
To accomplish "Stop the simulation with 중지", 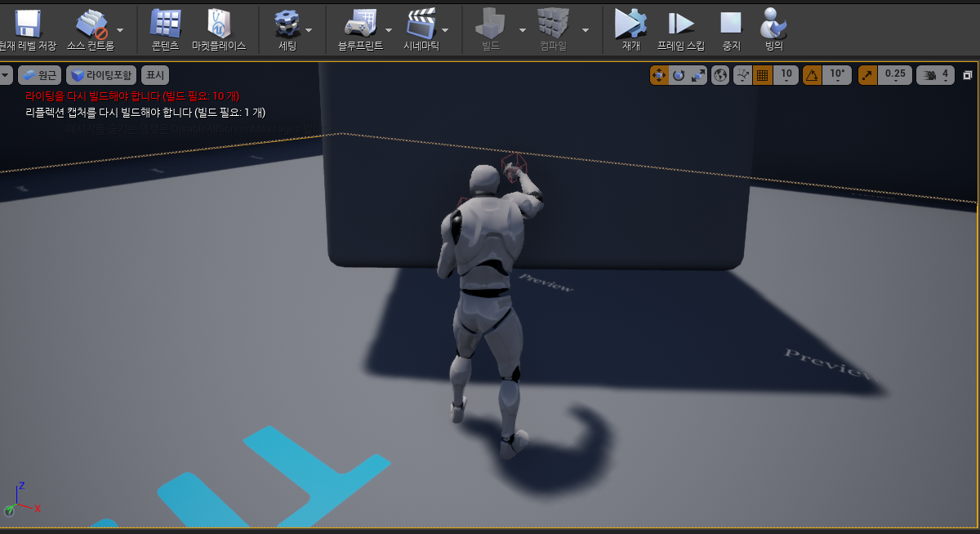I will [x=731, y=30].
